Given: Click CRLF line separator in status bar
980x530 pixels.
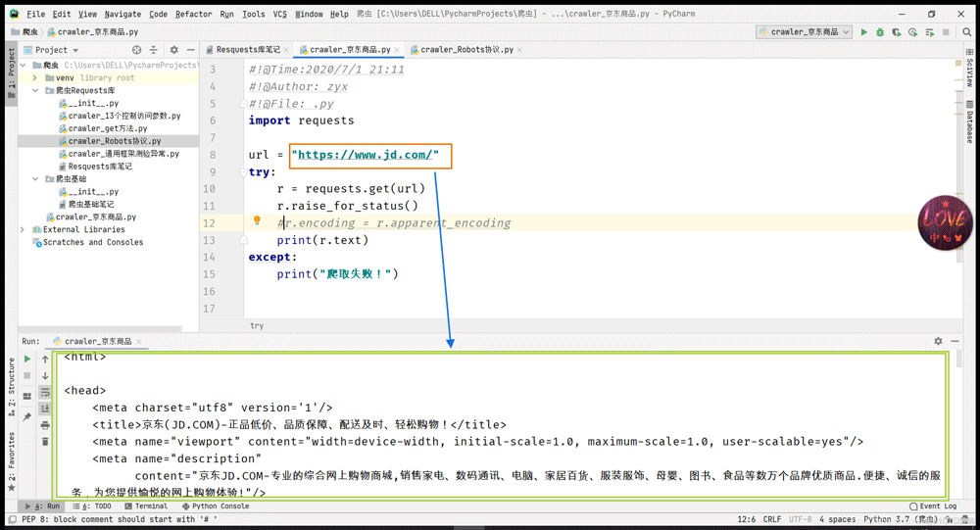Looking at the screenshot, I should (772, 519).
